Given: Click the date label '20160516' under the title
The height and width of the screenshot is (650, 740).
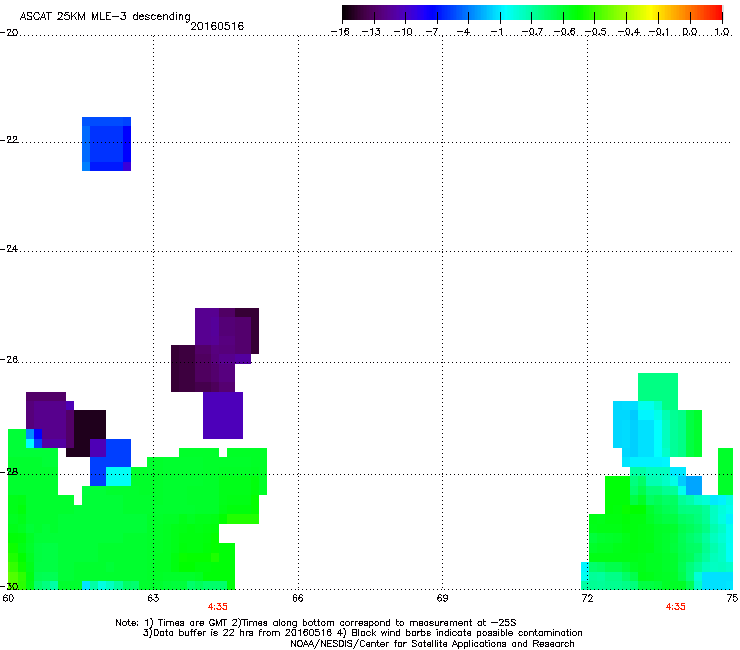Looking at the screenshot, I should (217, 26).
